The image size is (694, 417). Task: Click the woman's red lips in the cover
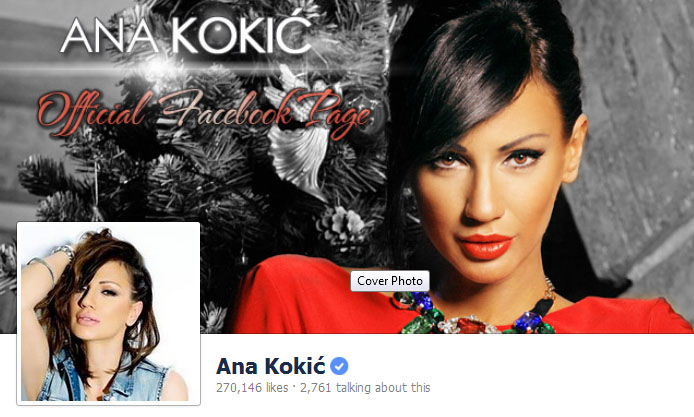[x=485, y=247]
